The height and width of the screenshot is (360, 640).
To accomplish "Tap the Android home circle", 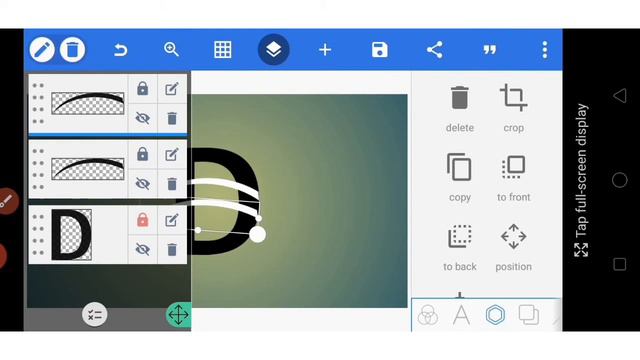I will [620, 180].
